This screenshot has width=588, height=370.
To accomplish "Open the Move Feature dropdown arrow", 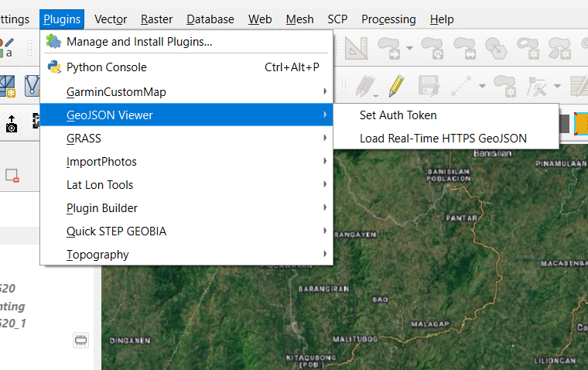I will click(x=409, y=48).
